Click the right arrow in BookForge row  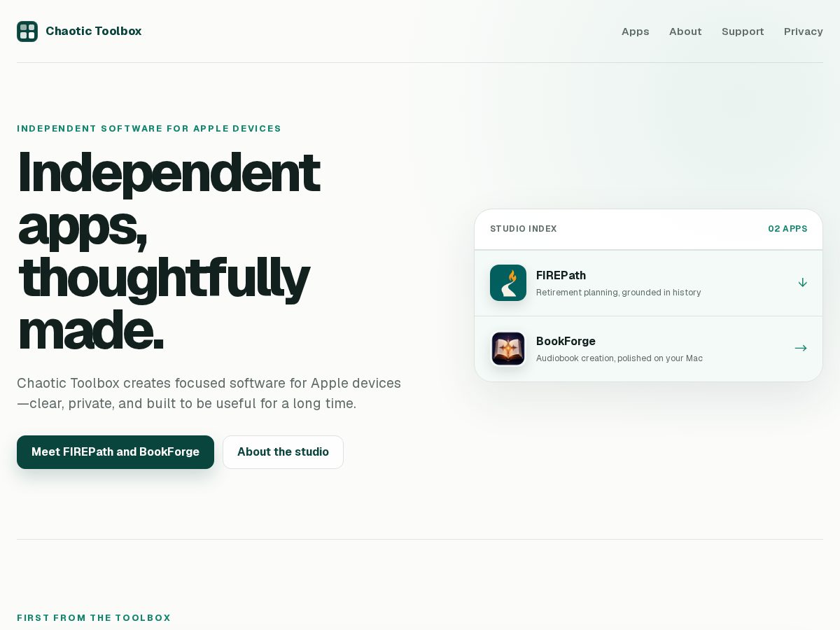(x=801, y=349)
